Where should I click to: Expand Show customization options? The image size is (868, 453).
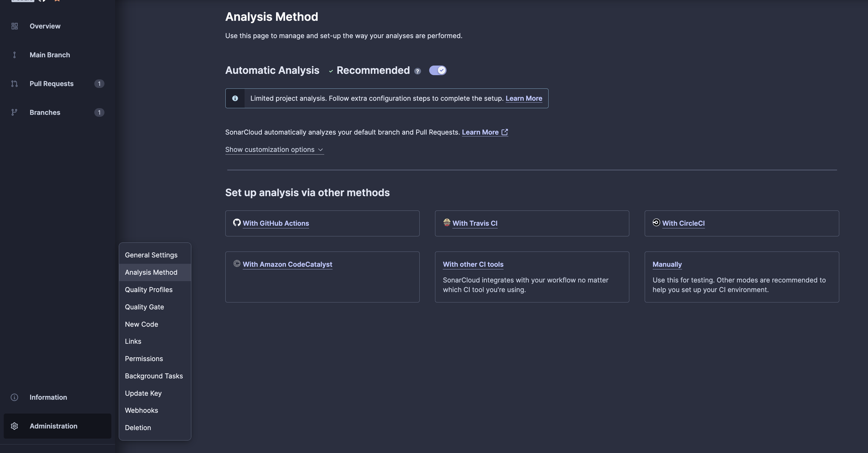(x=274, y=150)
